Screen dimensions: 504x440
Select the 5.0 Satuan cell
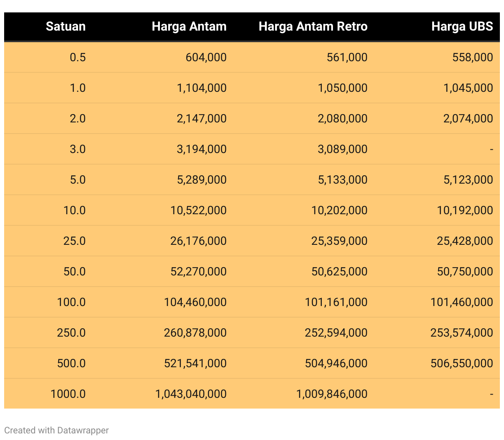[x=78, y=179]
